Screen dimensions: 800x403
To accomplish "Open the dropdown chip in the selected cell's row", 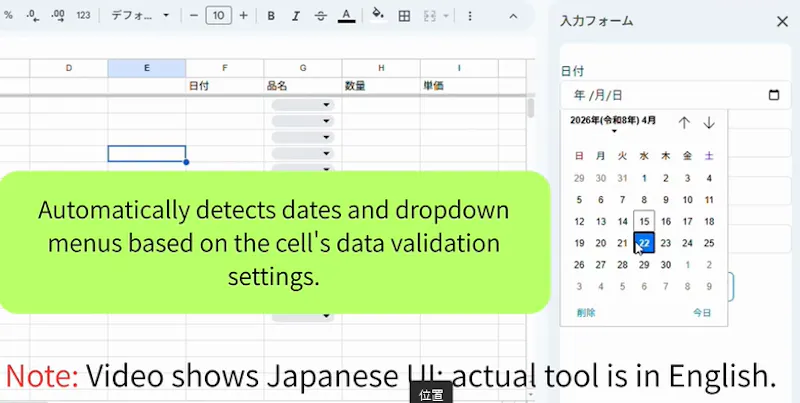I will pos(303,154).
